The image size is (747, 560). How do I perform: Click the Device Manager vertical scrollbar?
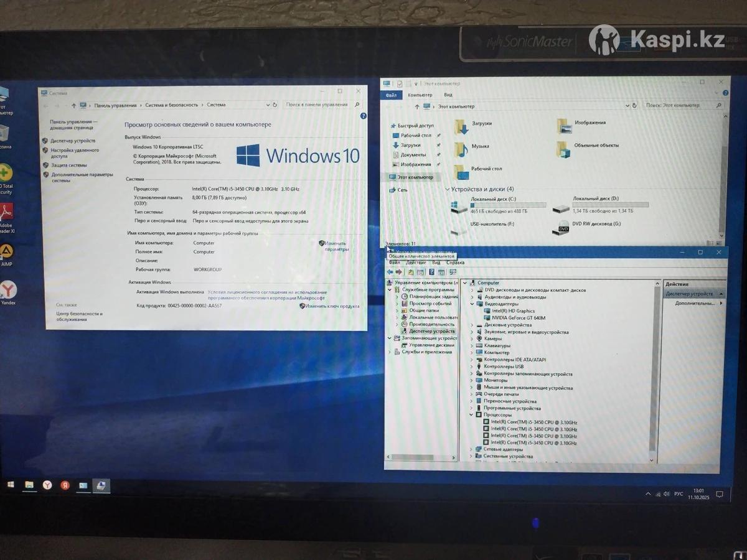(x=653, y=373)
